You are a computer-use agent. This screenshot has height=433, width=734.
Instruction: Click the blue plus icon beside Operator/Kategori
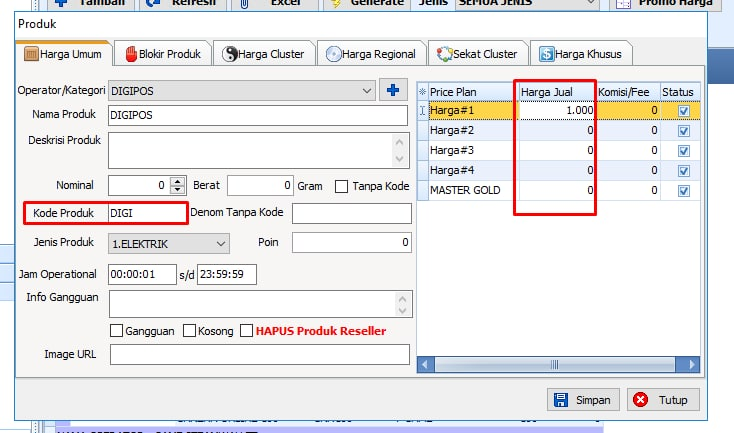[x=393, y=91]
